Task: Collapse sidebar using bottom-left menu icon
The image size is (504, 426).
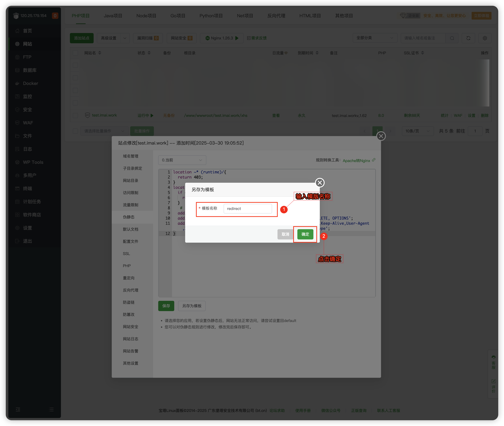Action: pyautogui.click(x=18, y=410)
